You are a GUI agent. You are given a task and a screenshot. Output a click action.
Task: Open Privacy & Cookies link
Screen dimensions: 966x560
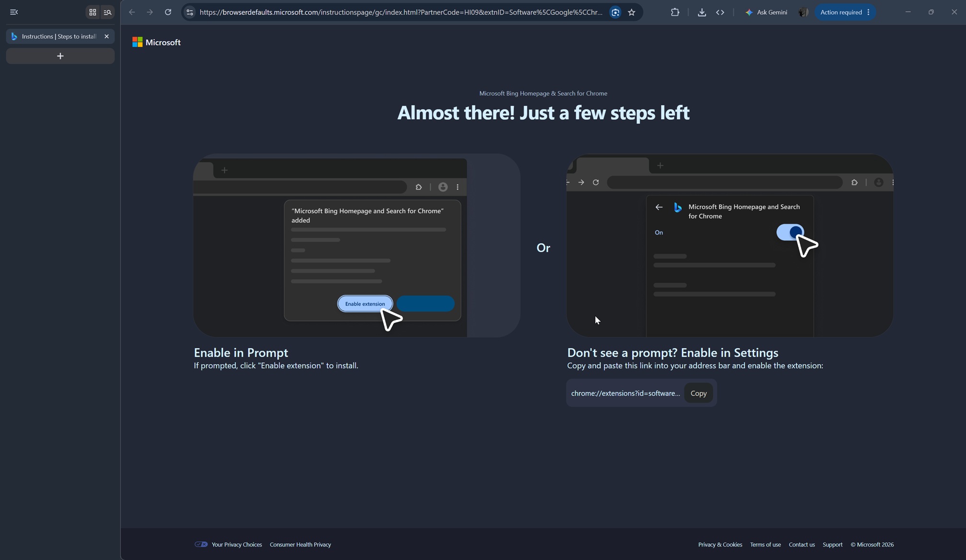[720, 545]
